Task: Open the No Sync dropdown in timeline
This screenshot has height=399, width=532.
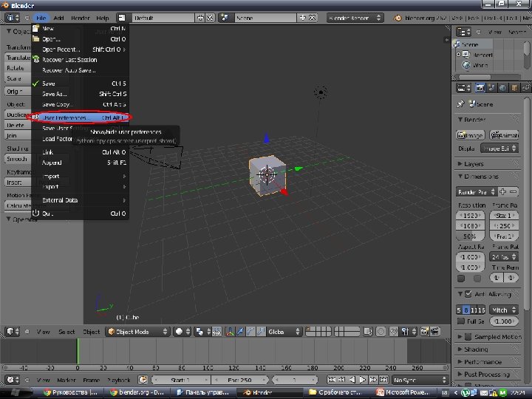Action: [x=420, y=380]
